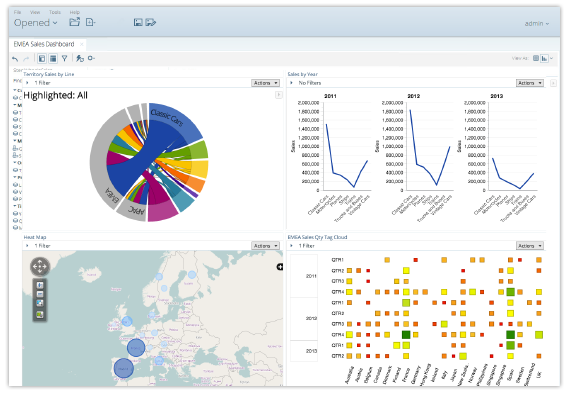Expand the Sales by Year filter row
The height and width of the screenshot is (393, 570).
click(x=291, y=83)
